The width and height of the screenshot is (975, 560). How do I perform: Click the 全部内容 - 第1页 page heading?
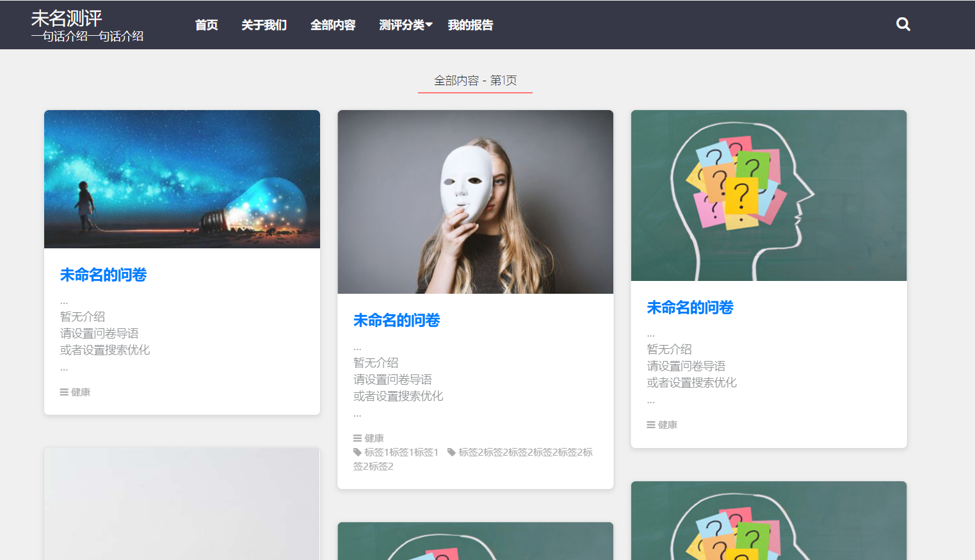tap(475, 81)
